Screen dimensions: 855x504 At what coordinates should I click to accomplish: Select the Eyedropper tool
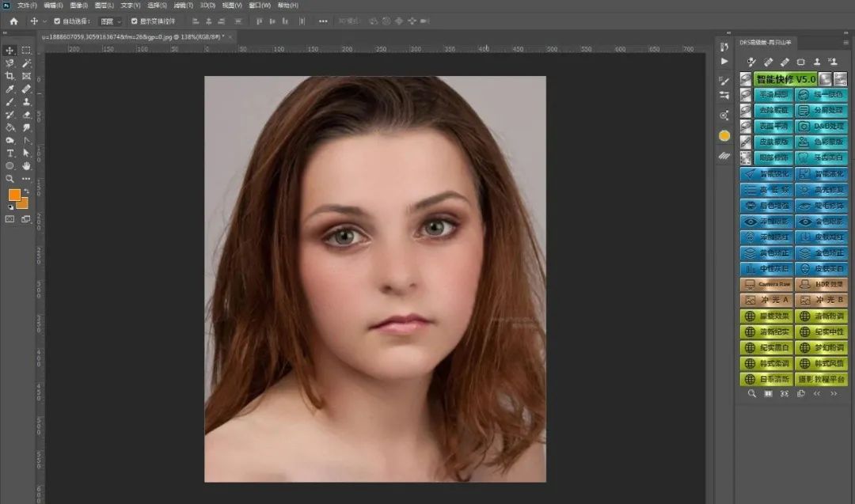(x=9, y=89)
